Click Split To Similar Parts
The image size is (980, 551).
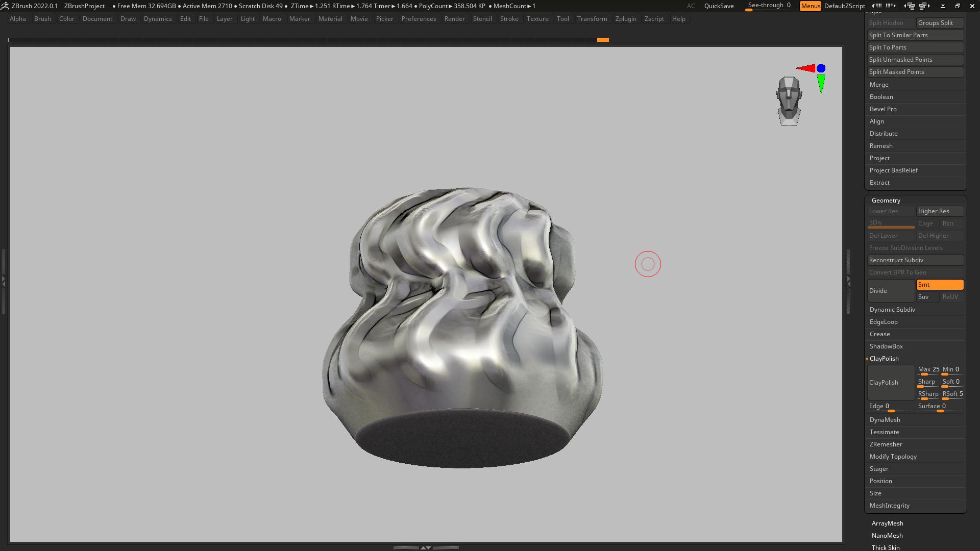point(915,35)
